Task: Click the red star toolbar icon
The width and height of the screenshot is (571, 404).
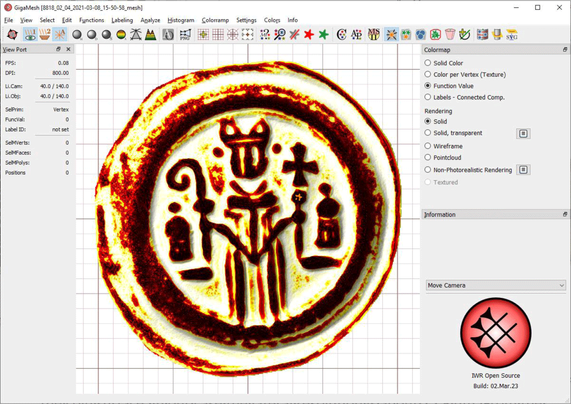Action: coord(309,35)
